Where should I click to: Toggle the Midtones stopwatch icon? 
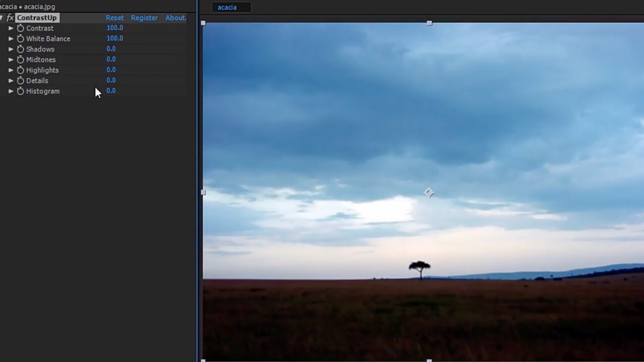click(x=20, y=60)
